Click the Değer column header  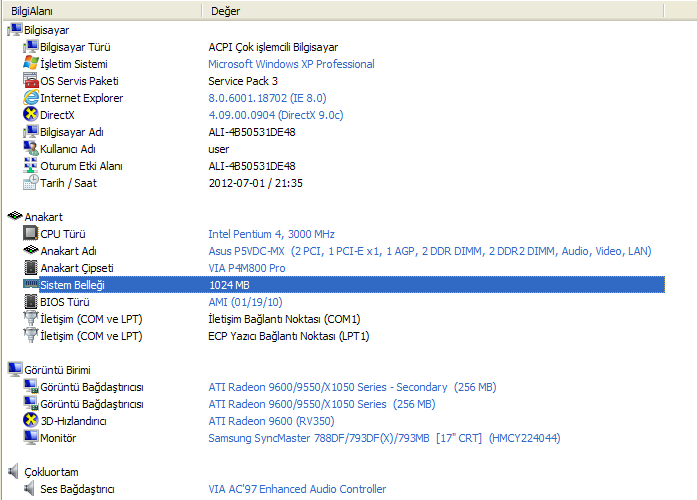tap(432, 11)
